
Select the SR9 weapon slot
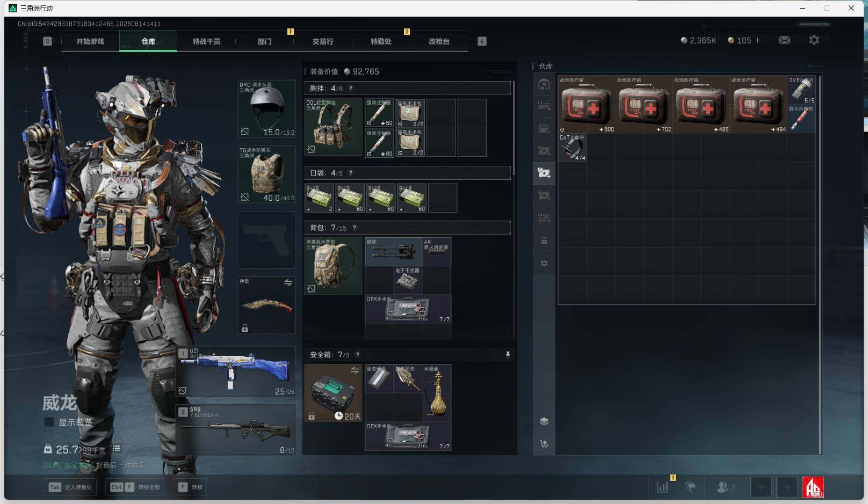click(x=236, y=430)
